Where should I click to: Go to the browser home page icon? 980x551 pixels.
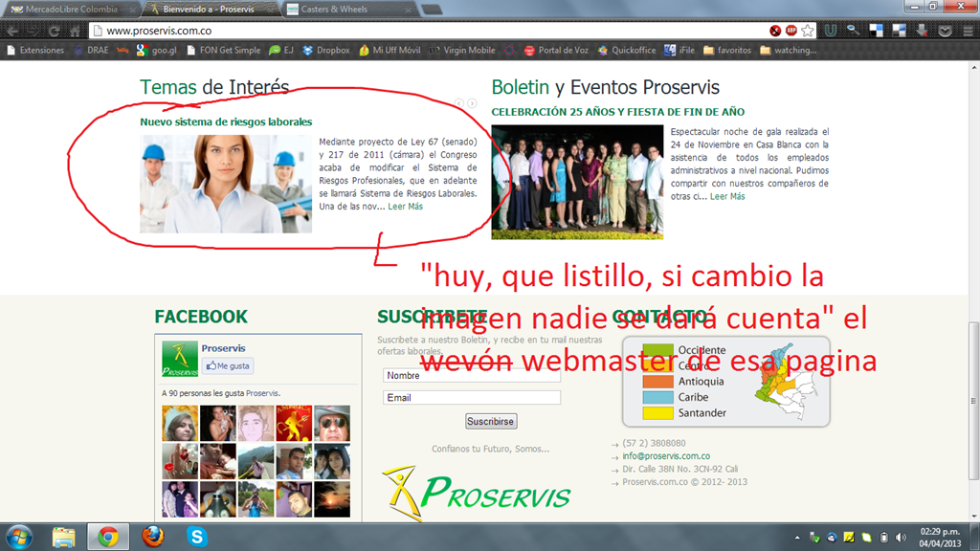pyautogui.click(x=75, y=31)
